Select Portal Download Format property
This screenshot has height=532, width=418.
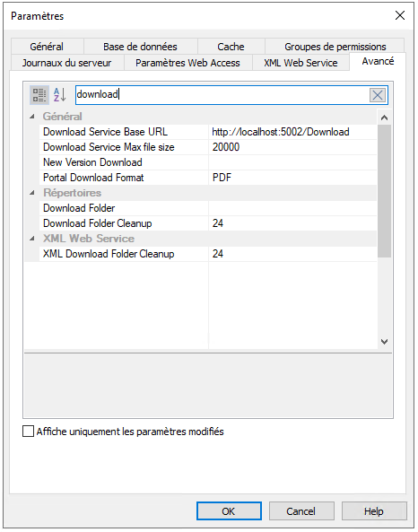tap(124, 178)
